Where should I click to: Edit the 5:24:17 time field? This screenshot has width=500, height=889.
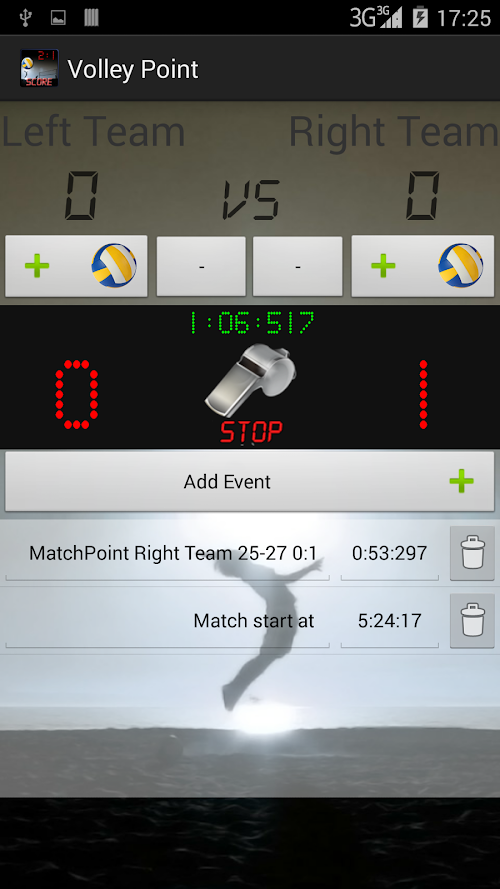click(389, 621)
